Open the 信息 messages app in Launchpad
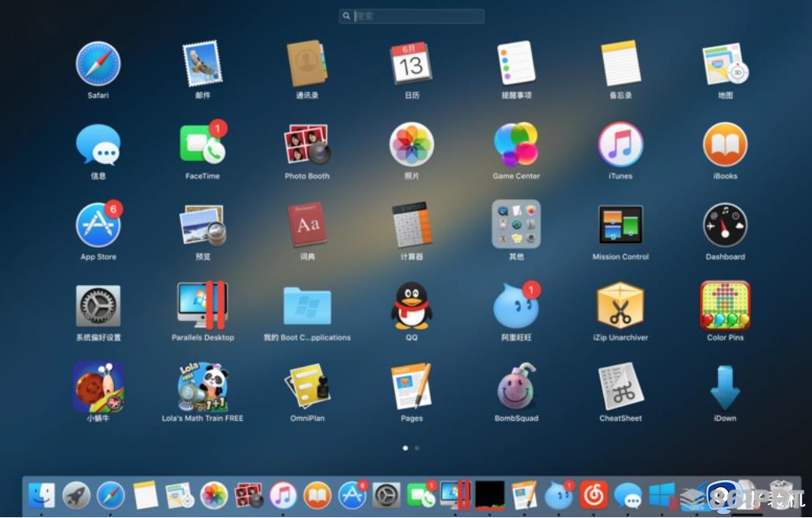 point(98,144)
